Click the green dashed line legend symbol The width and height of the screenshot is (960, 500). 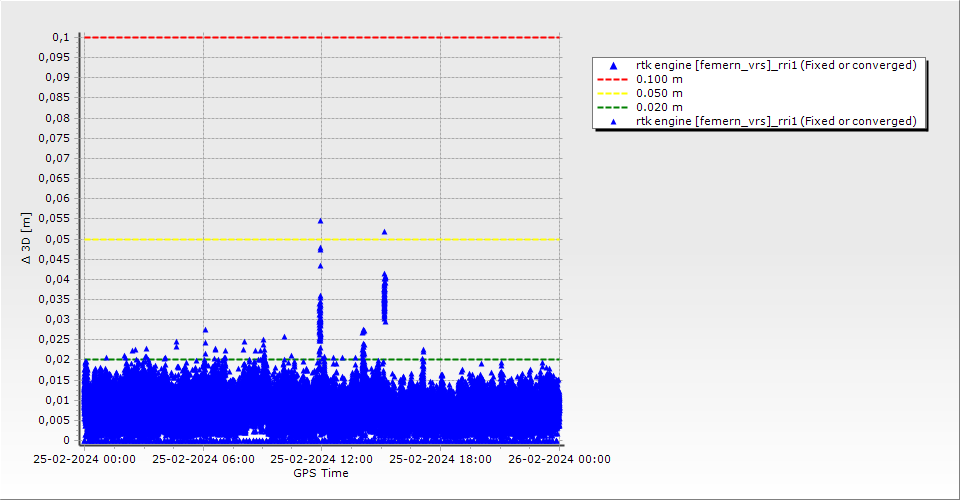pos(614,107)
